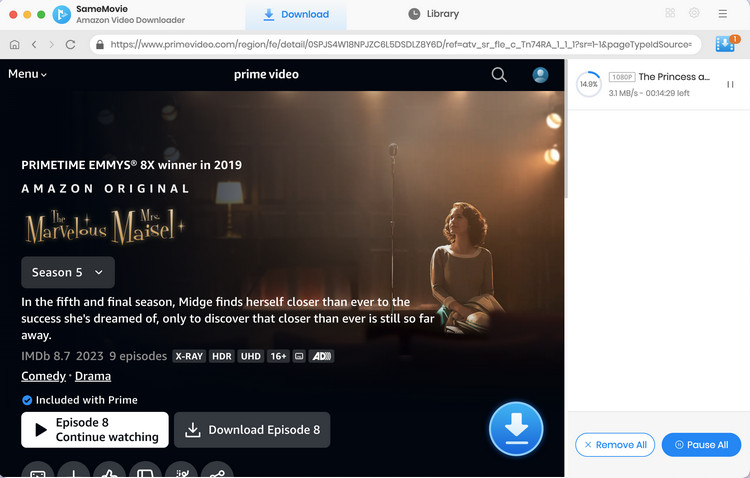The height and width of the screenshot is (478, 750).
Task: Click the UHD badge
Action: coord(251,356)
